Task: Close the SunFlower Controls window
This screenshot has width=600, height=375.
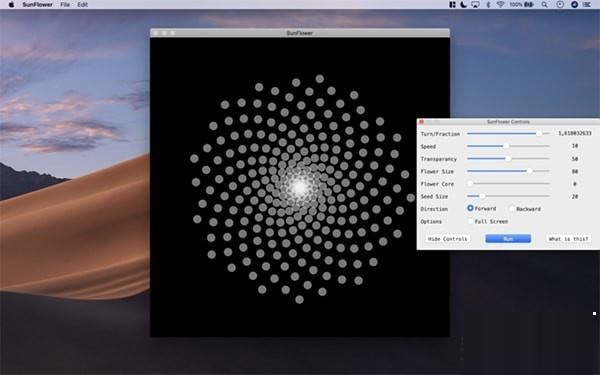Action: pyautogui.click(x=422, y=122)
